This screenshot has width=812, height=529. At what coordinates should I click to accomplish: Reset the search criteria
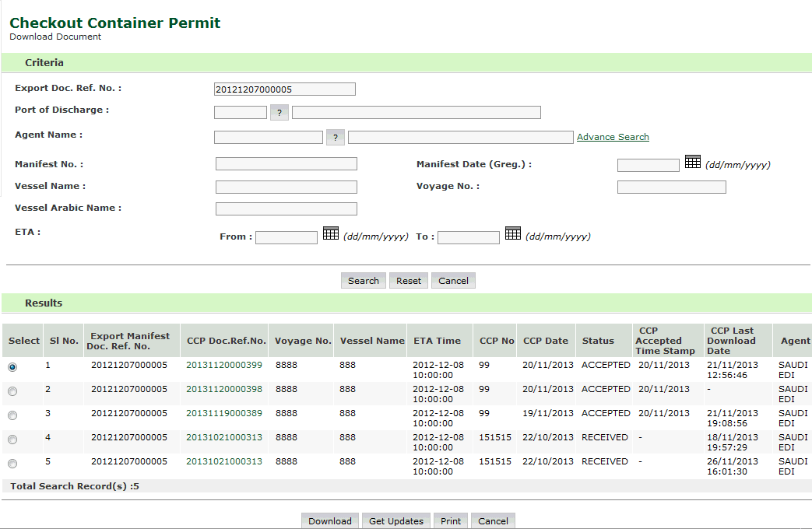point(408,281)
